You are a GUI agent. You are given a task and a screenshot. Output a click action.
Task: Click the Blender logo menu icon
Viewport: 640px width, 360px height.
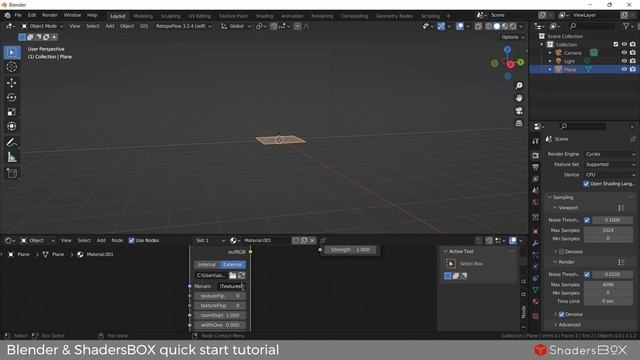coord(7,15)
